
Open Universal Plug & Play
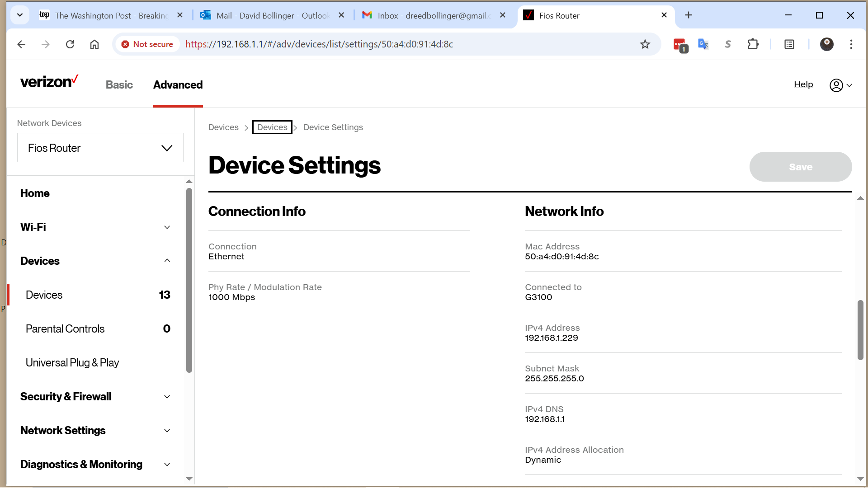(72, 362)
